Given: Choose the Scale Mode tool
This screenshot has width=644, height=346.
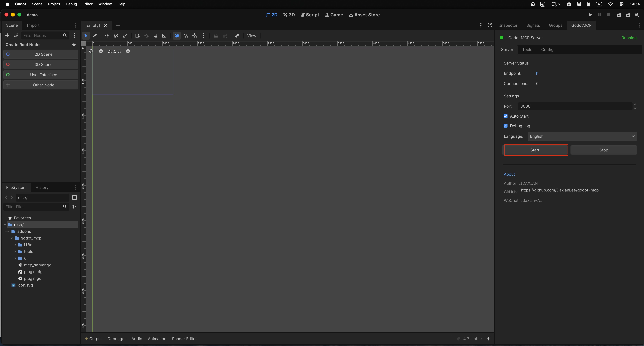Looking at the screenshot, I should tap(125, 36).
